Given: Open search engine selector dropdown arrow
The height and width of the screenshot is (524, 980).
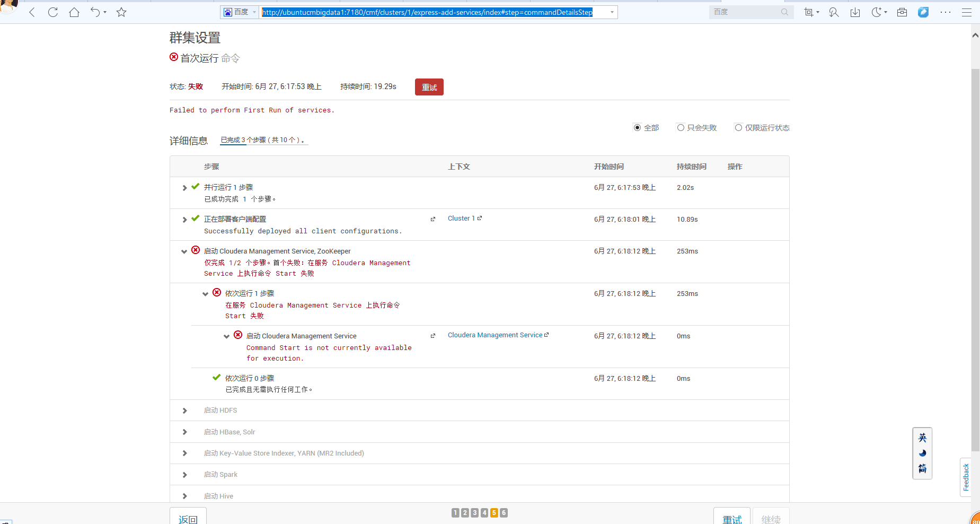Looking at the screenshot, I should click(x=254, y=12).
